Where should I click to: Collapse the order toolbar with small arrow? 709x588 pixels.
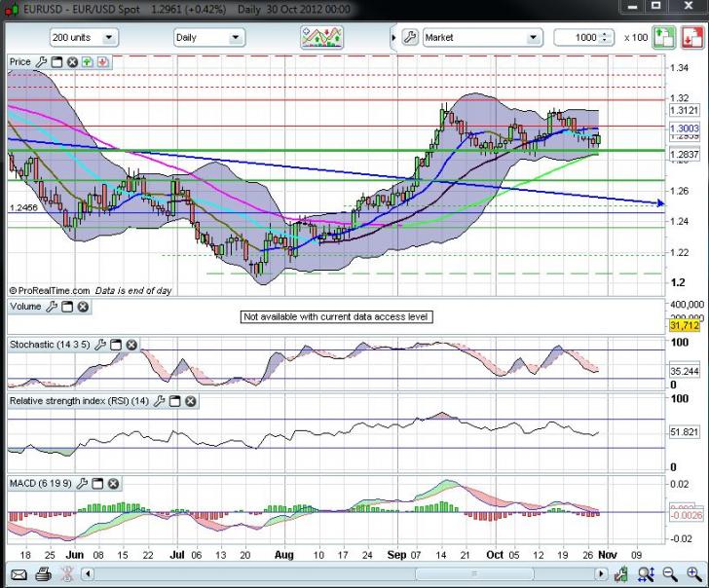[x=393, y=38]
